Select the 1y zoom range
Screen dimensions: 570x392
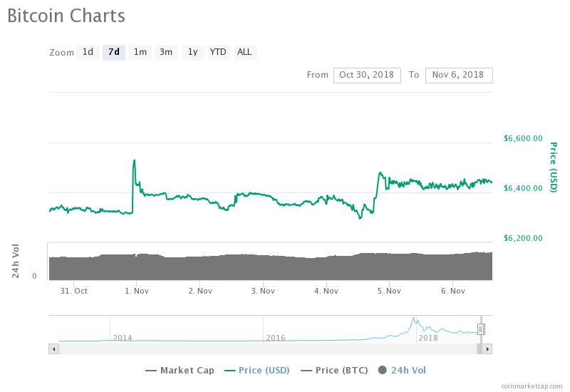pyautogui.click(x=192, y=52)
